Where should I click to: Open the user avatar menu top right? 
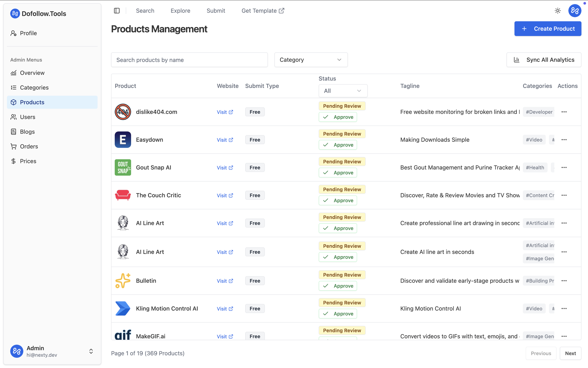click(x=575, y=11)
